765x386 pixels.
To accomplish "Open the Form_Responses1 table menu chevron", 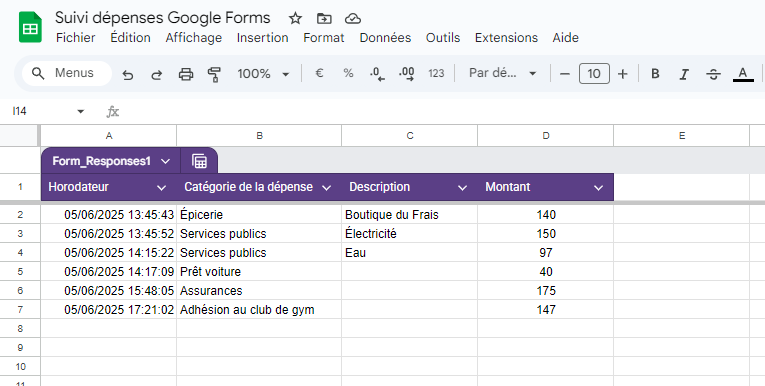I will point(165,161).
